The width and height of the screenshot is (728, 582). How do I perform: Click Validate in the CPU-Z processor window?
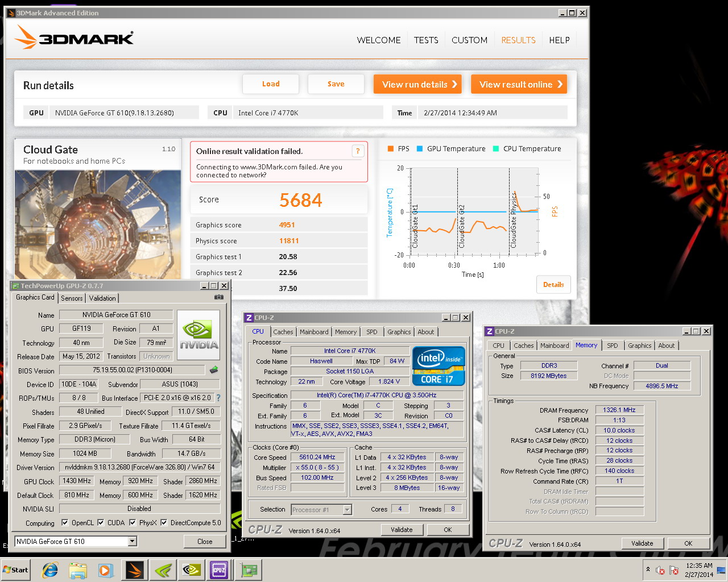(x=402, y=530)
